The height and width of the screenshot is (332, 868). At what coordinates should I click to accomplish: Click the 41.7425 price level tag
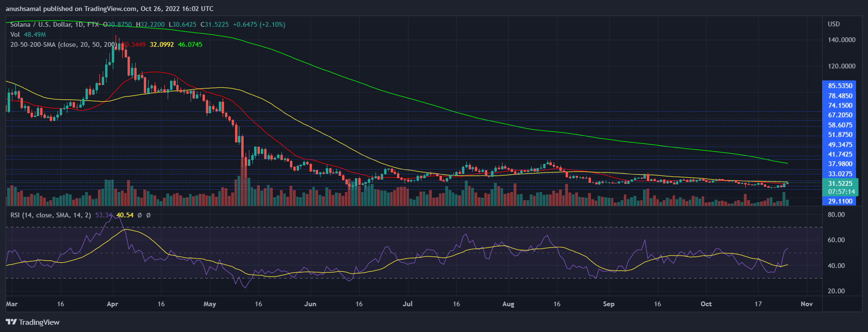[x=840, y=154]
